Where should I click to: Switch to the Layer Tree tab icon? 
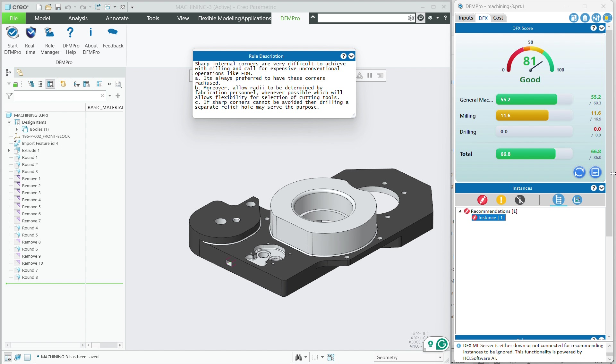tap(20, 72)
